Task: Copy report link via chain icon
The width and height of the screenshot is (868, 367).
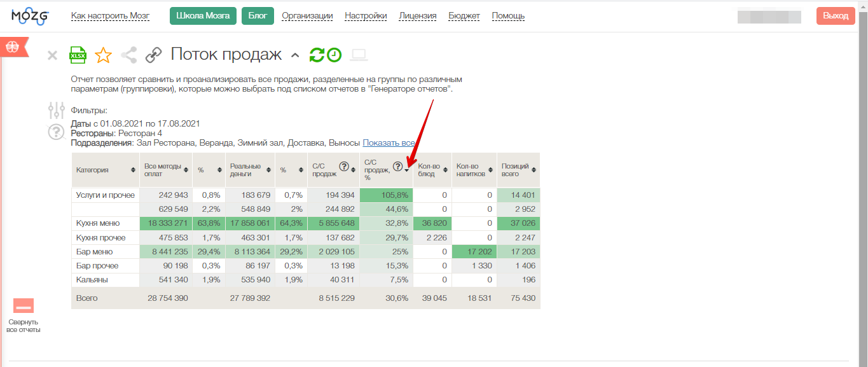Action: (153, 55)
